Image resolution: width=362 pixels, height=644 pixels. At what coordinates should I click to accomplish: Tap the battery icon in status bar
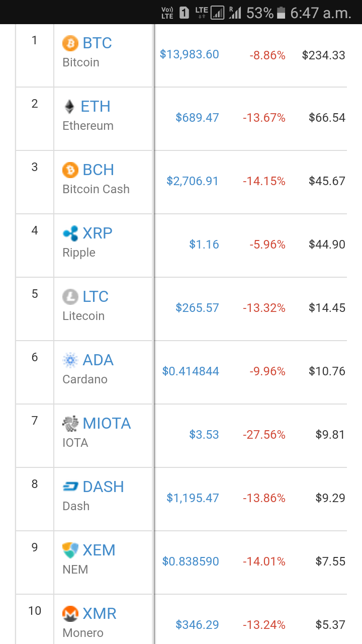click(282, 13)
